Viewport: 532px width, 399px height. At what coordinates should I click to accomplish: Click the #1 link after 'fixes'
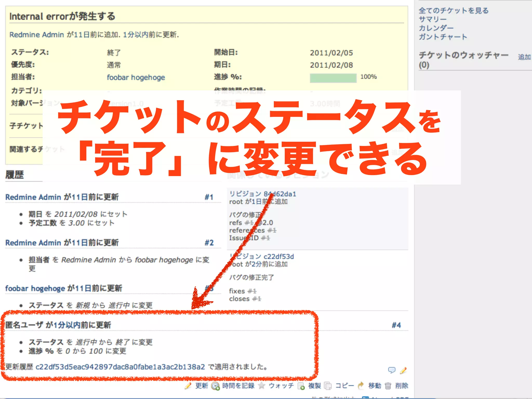(x=252, y=291)
